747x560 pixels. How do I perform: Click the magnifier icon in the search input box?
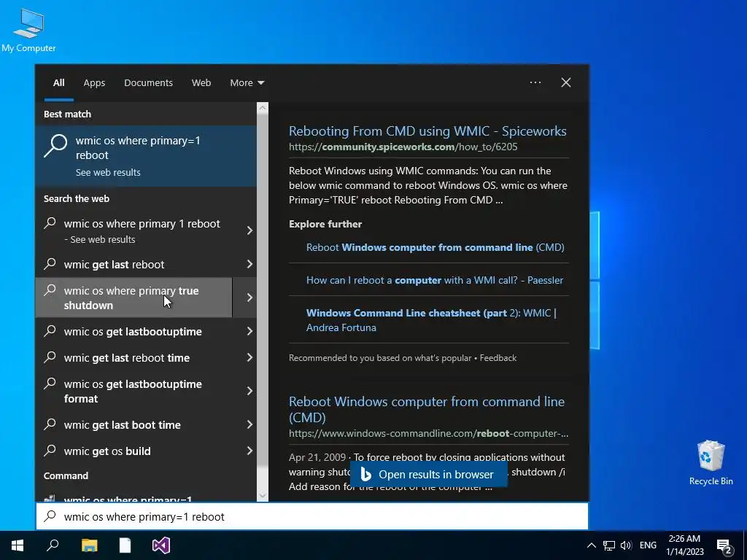(x=50, y=516)
